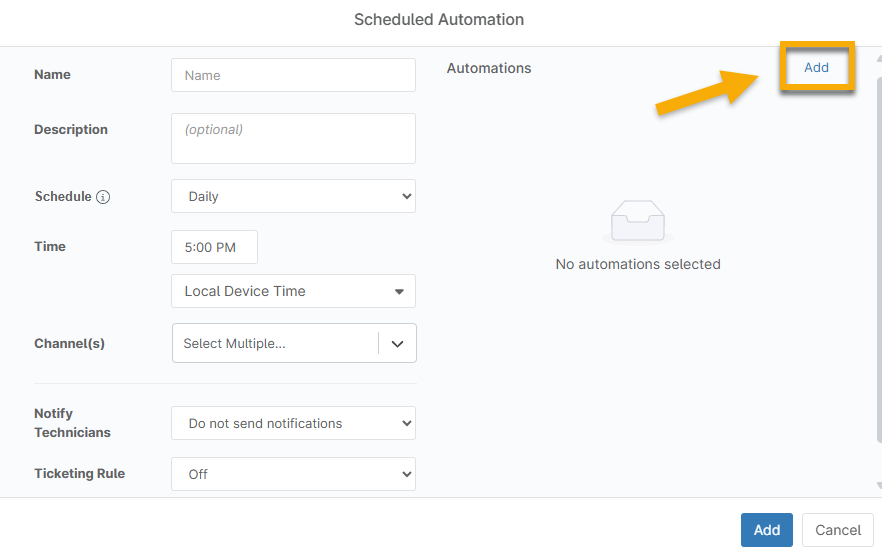The width and height of the screenshot is (882, 552).
Task: Click the chevron arrow in Channel(s) selector
Action: pos(397,343)
